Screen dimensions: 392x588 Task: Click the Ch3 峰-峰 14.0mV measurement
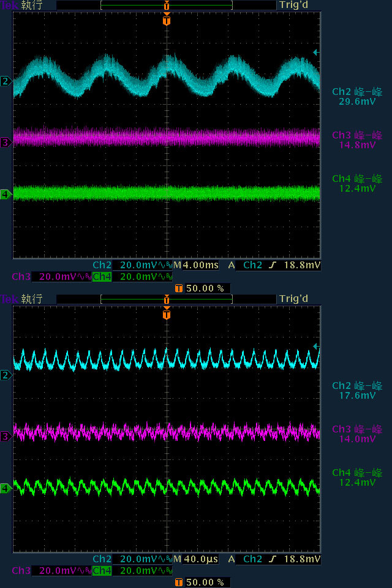(x=357, y=434)
